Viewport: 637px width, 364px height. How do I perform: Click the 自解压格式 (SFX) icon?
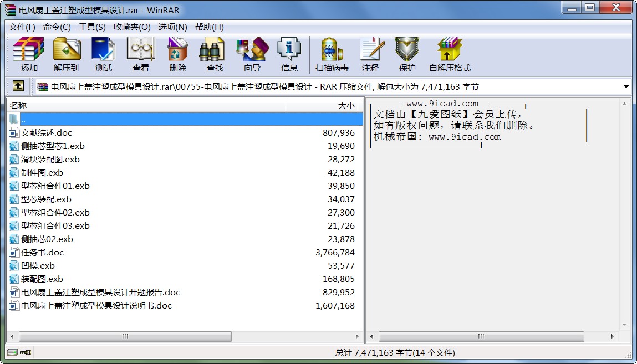(449, 54)
